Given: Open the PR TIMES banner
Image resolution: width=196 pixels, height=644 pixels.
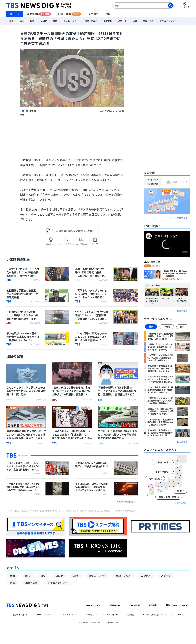Looking at the screenshot, I should [160, 526].
